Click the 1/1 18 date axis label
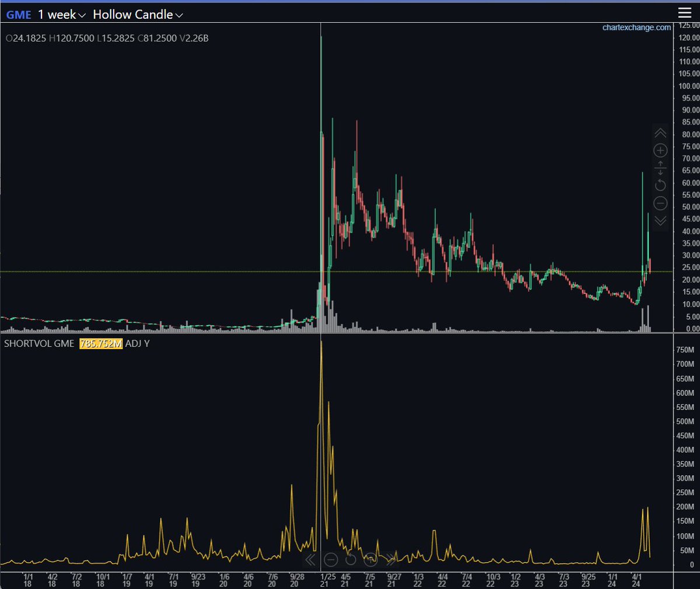 coord(27,580)
